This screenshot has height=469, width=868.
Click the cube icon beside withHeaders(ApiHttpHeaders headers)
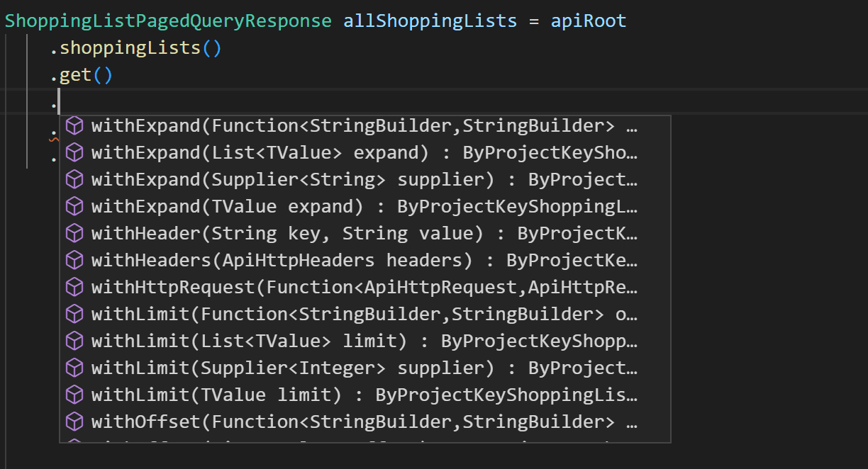point(74,259)
